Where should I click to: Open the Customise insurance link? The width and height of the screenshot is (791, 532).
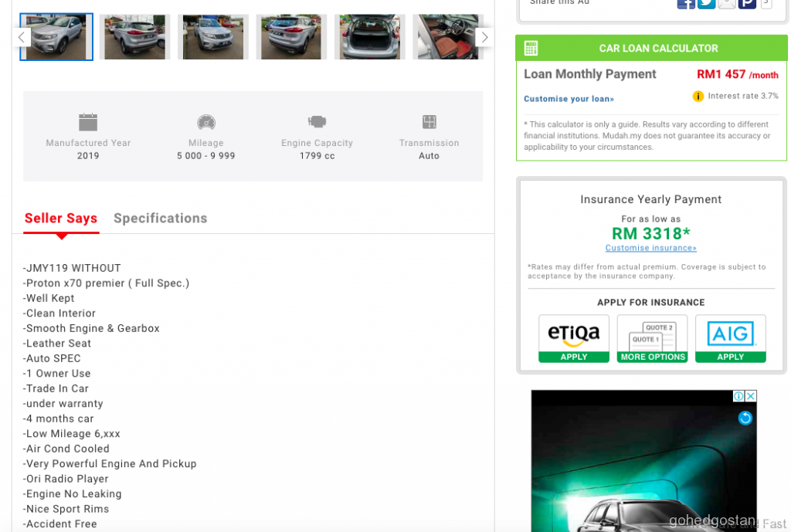tap(650, 248)
